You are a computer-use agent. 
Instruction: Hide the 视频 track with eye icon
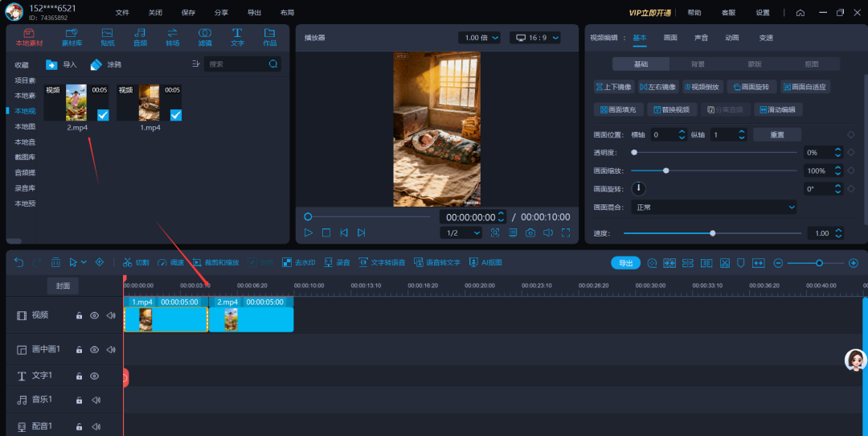click(x=95, y=316)
